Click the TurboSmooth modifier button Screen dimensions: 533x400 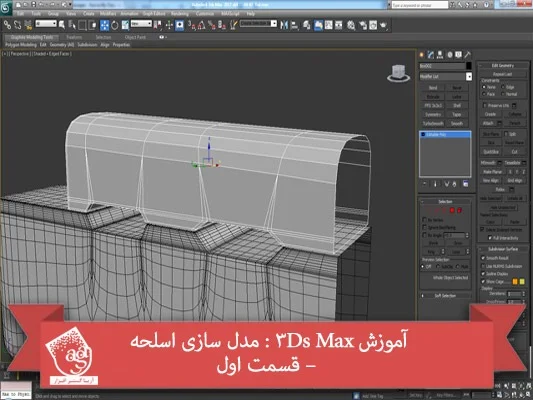pyautogui.click(x=433, y=123)
